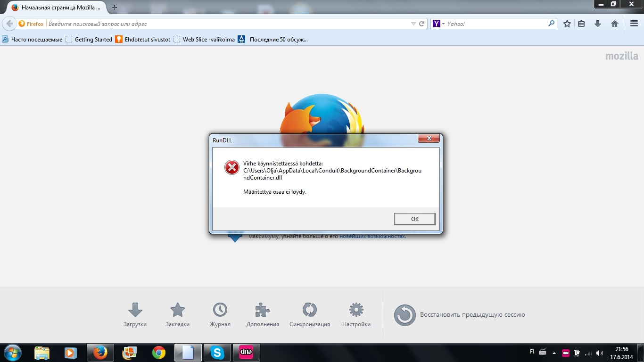Click the Home page icon
The image size is (644, 362).
coord(614,24)
